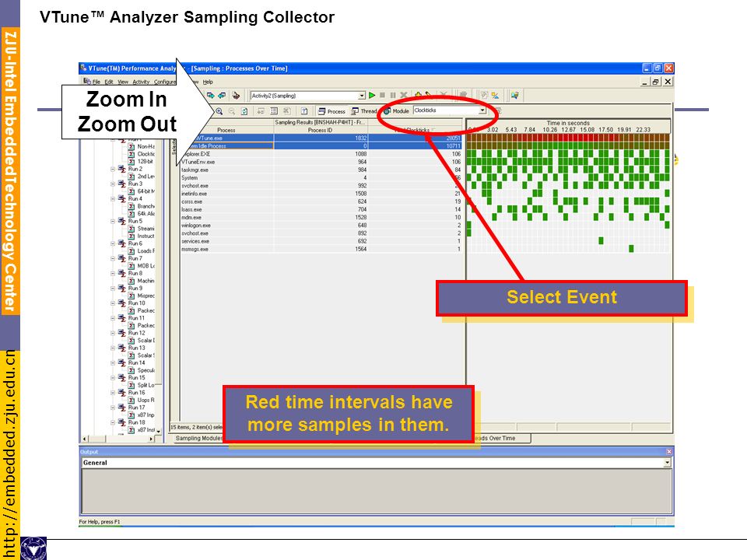Collapse the Run 8 tree node

[x=113, y=273]
